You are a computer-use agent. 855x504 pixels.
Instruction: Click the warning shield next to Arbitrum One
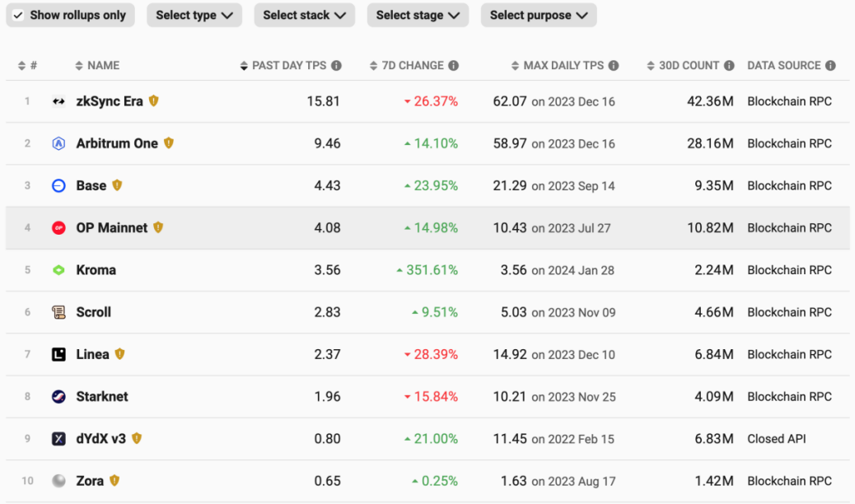click(169, 143)
